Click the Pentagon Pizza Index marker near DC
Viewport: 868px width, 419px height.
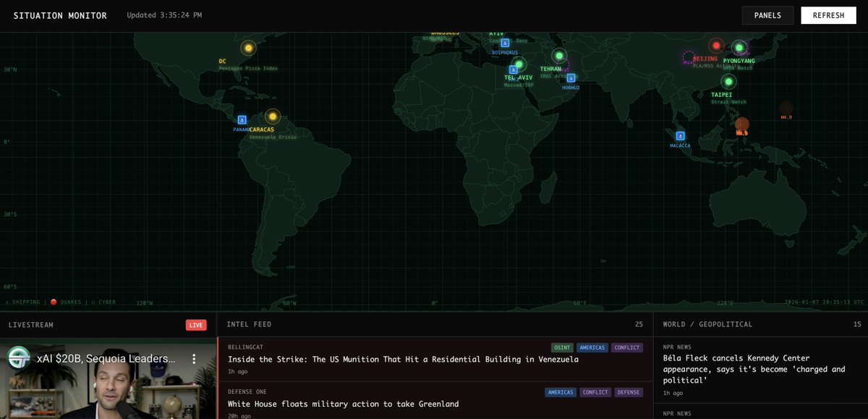coord(248,48)
